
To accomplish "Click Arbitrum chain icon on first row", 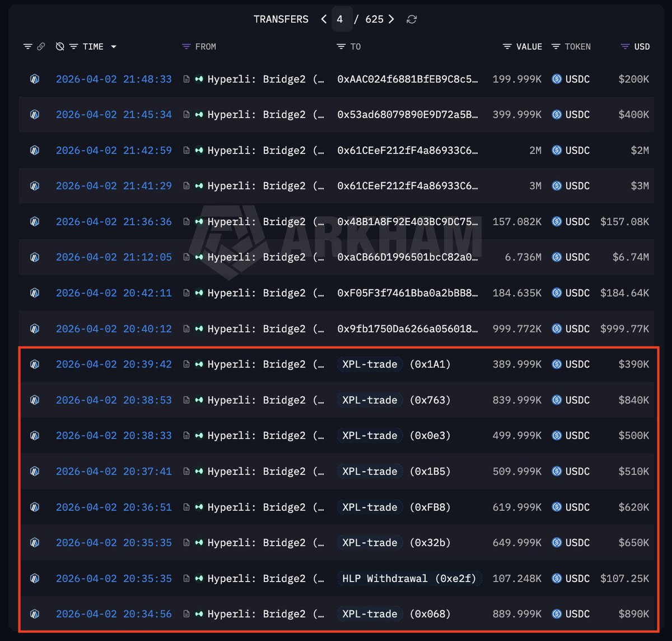I will (x=35, y=80).
